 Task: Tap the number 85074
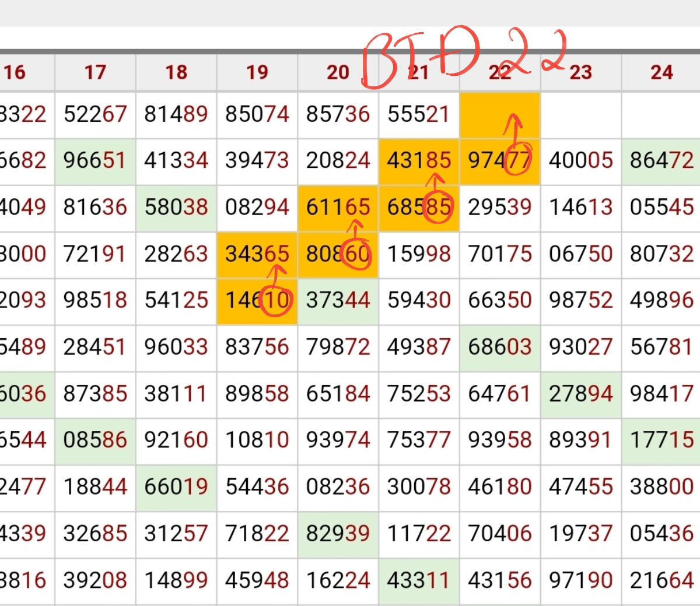pyautogui.click(x=257, y=114)
